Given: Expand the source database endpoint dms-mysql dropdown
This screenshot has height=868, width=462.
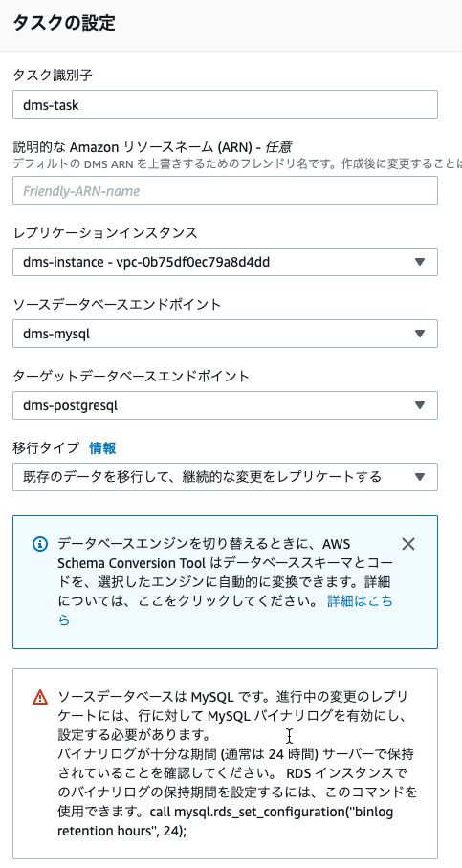Looking at the screenshot, I should pos(225,334).
